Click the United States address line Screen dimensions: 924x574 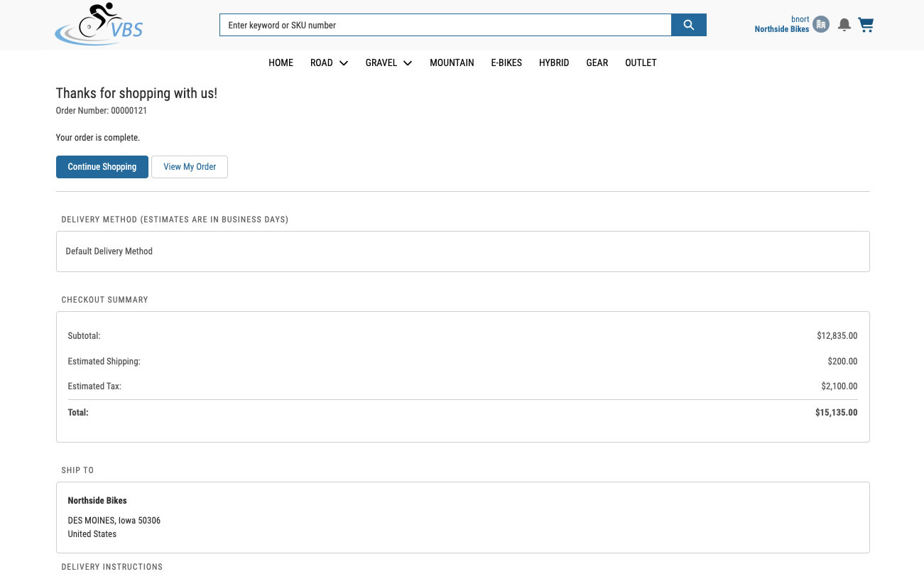tap(92, 534)
